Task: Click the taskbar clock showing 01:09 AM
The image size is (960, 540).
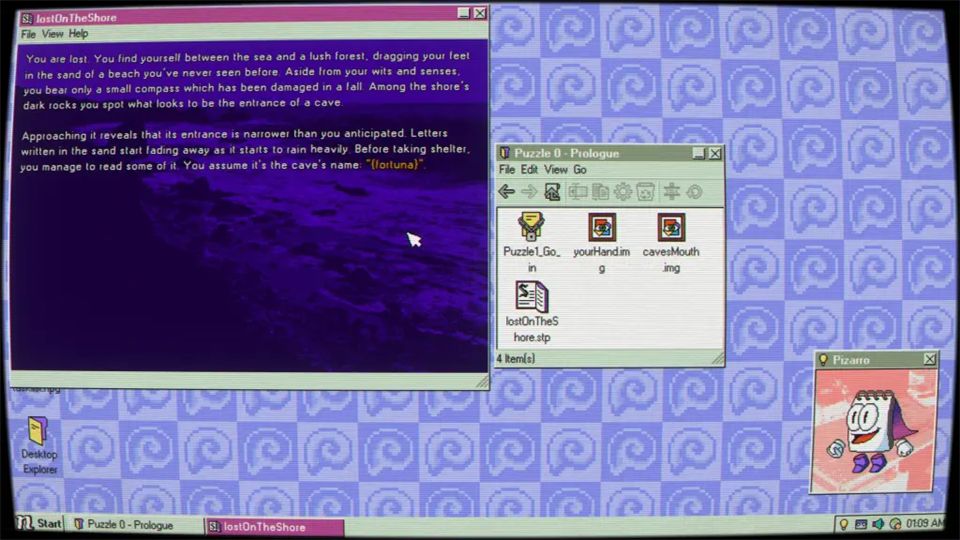Action: tap(926, 523)
